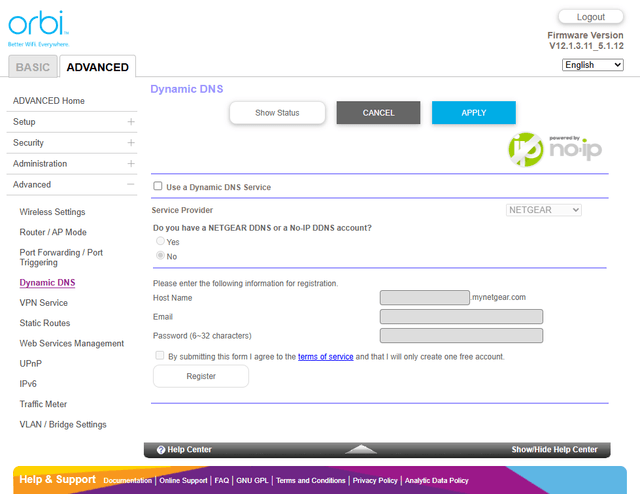Enable Use a Dynamic DNS Service checkbox
This screenshot has height=494, width=640.
pyautogui.click(x=158, y=186)
